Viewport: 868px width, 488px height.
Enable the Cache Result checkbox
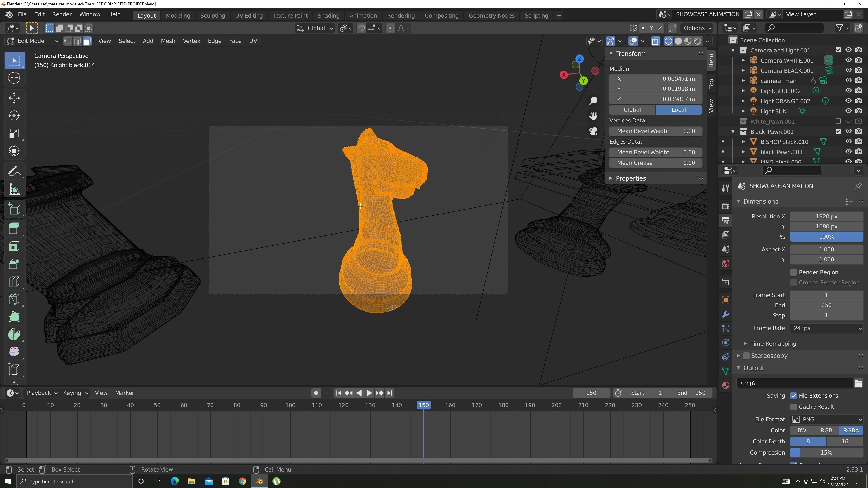click(x=794, y=407)
